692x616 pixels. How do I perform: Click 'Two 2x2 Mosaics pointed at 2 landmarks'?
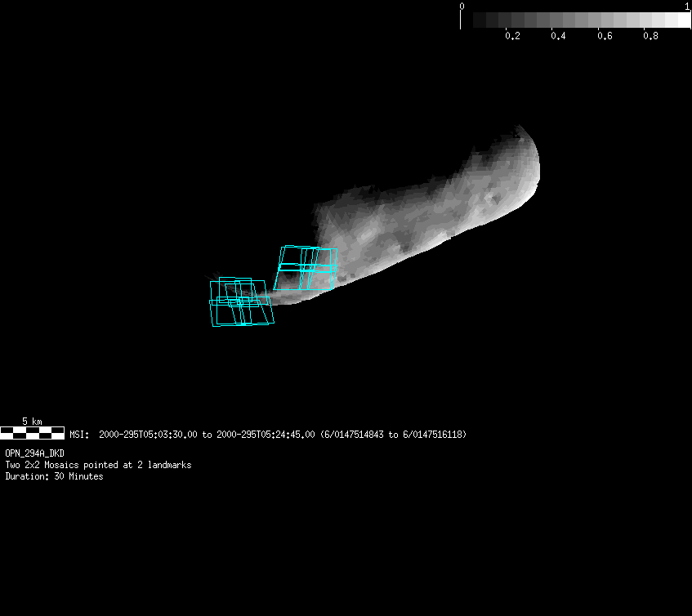(x=98, y=465)
